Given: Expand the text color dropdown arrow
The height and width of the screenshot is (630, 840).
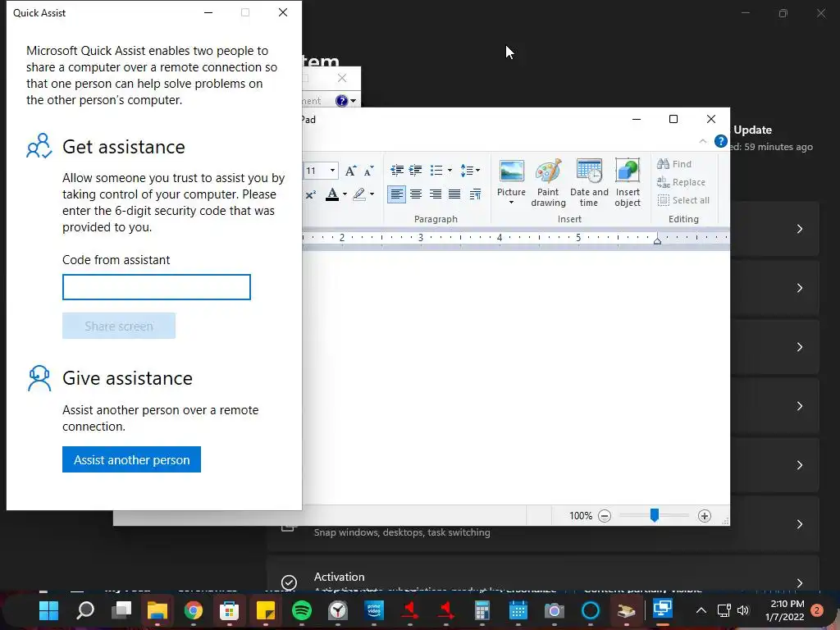Looking at the screenshot, I should [345, 194].
